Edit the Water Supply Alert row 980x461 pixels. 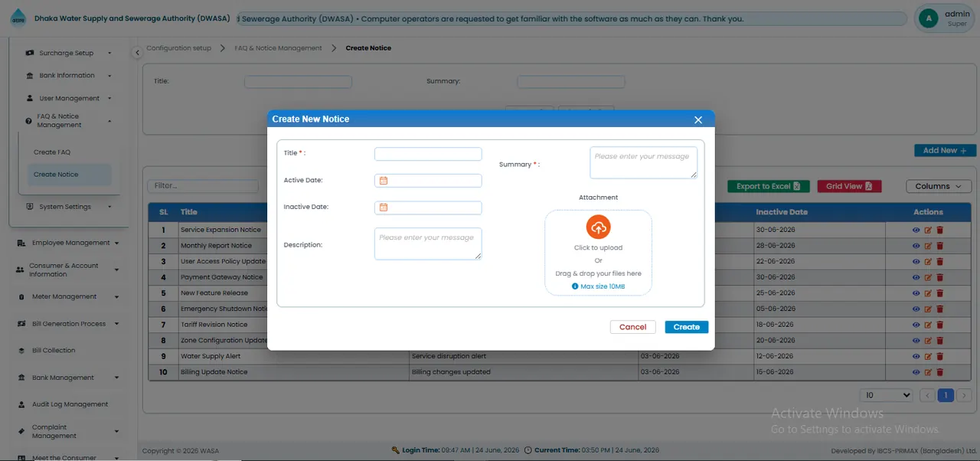929,356
